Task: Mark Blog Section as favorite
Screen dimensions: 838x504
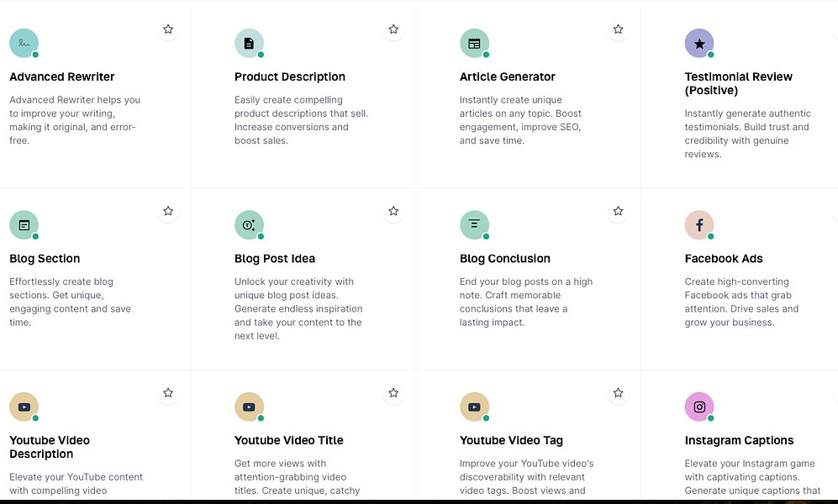Action: tap(168, 211)
